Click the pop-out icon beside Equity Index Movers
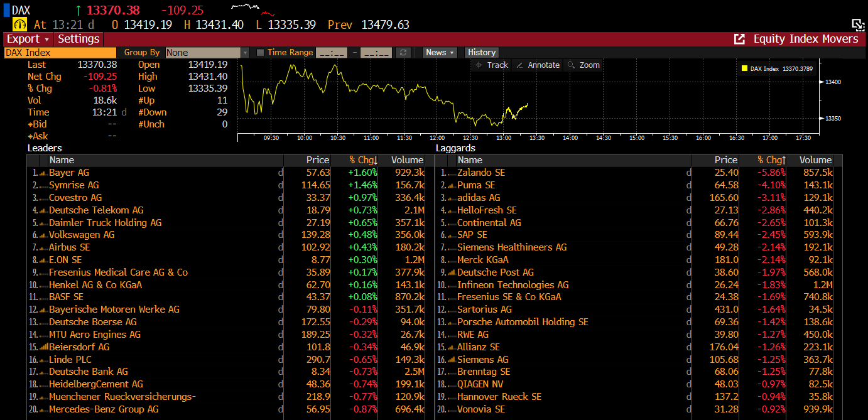 coord(739,39)
